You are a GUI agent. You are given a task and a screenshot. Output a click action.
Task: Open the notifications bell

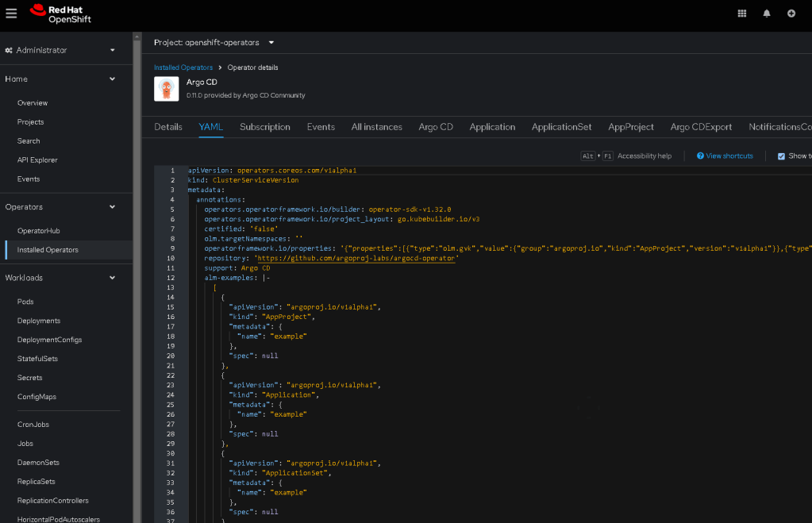click(767, 13)
